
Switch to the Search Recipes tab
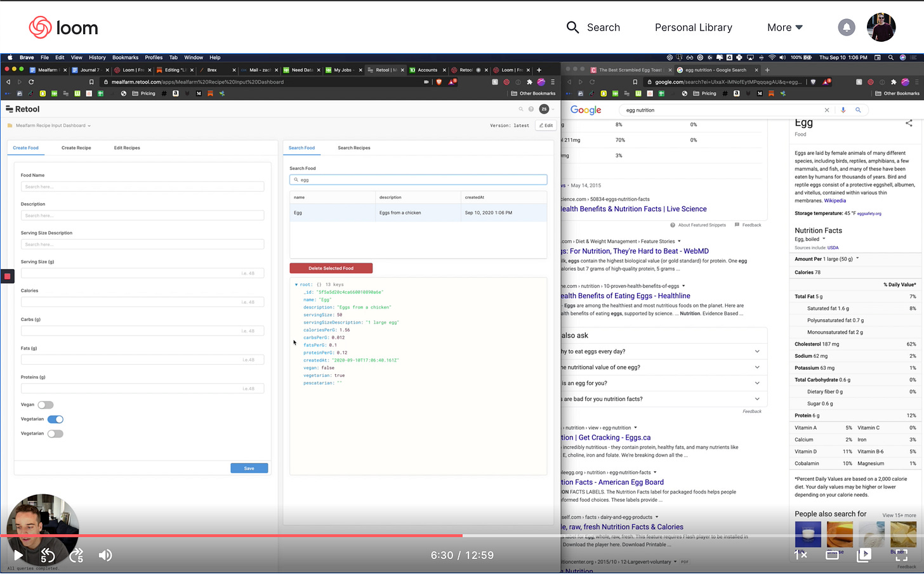point(354,148)
